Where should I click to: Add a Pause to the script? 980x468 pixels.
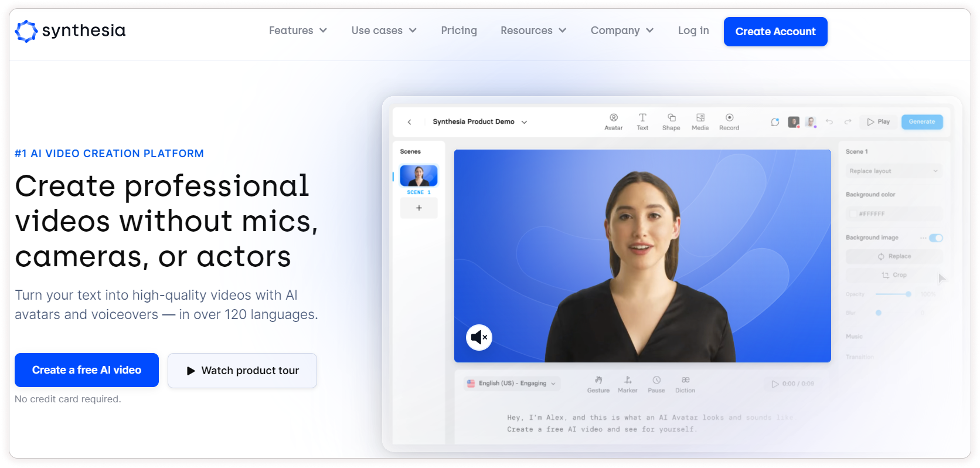(656, 381)
